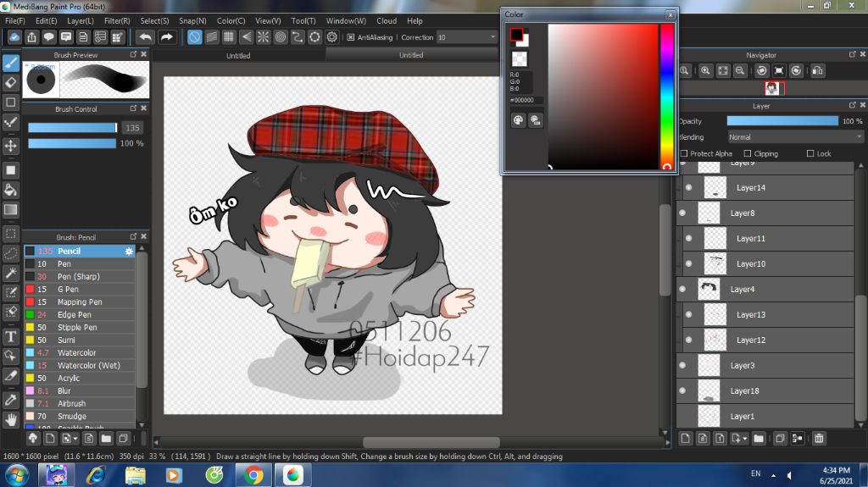Select the Gradient tool
Image resolution: width=868 pixels, height=487 pixels.
point(10,210)
